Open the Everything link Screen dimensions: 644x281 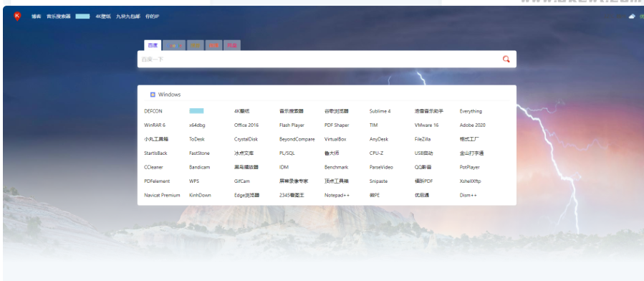pyautogui.click(x=471, y=111)
